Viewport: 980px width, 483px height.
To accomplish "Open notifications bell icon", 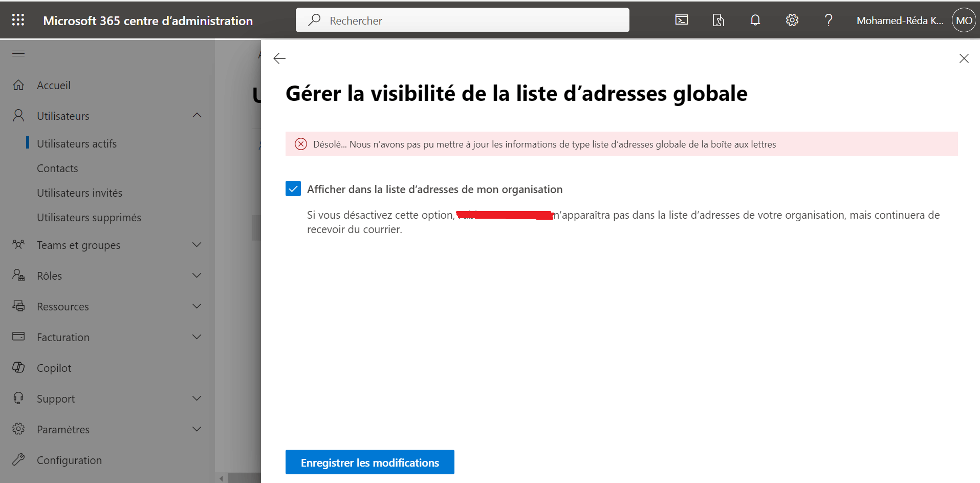I will (755, 20).
